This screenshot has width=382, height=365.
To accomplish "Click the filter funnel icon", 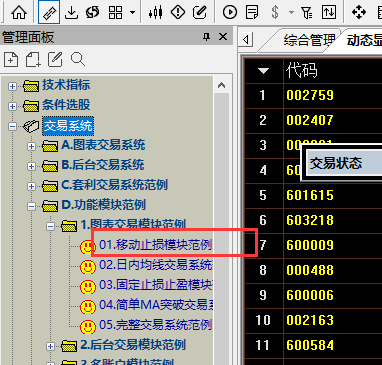I will point(307,12).
